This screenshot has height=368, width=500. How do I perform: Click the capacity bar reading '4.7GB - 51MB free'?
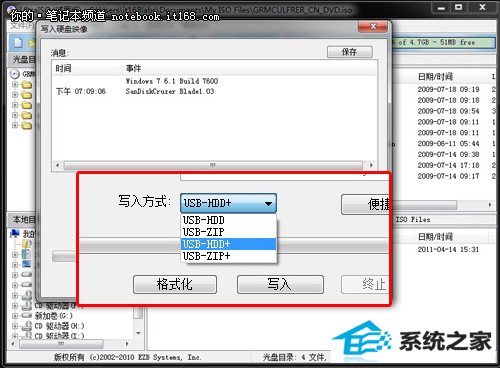point(442,43)
